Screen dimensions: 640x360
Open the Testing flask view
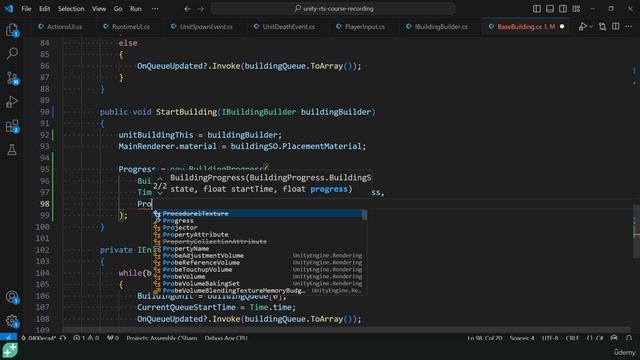pyautogui.click(x=12, y=150)
